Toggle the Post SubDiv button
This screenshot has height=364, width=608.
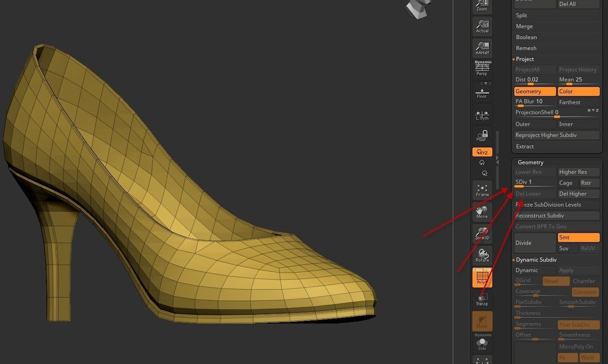click(579, 325)
